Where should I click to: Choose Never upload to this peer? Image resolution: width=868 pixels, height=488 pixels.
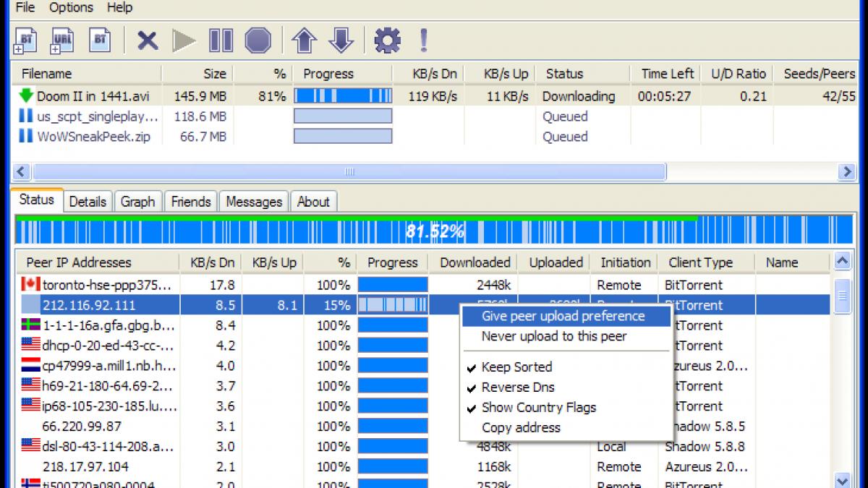pos(554,336)
